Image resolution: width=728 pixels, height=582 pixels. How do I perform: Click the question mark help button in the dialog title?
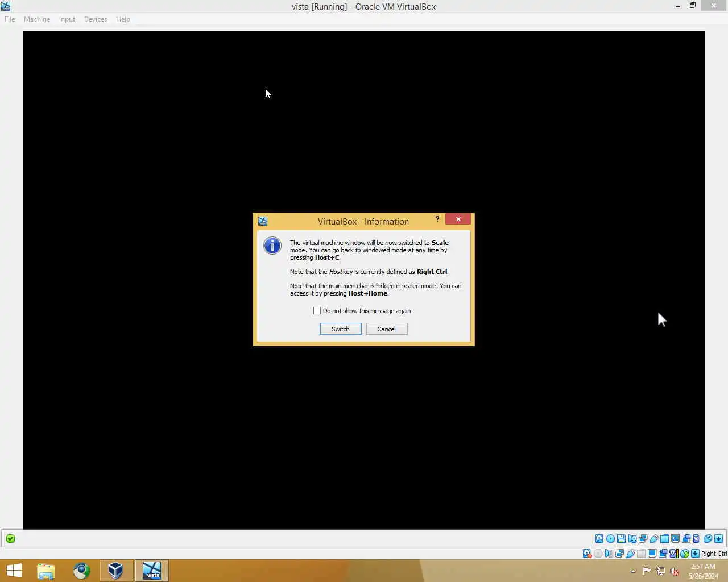tap(437, 219)
